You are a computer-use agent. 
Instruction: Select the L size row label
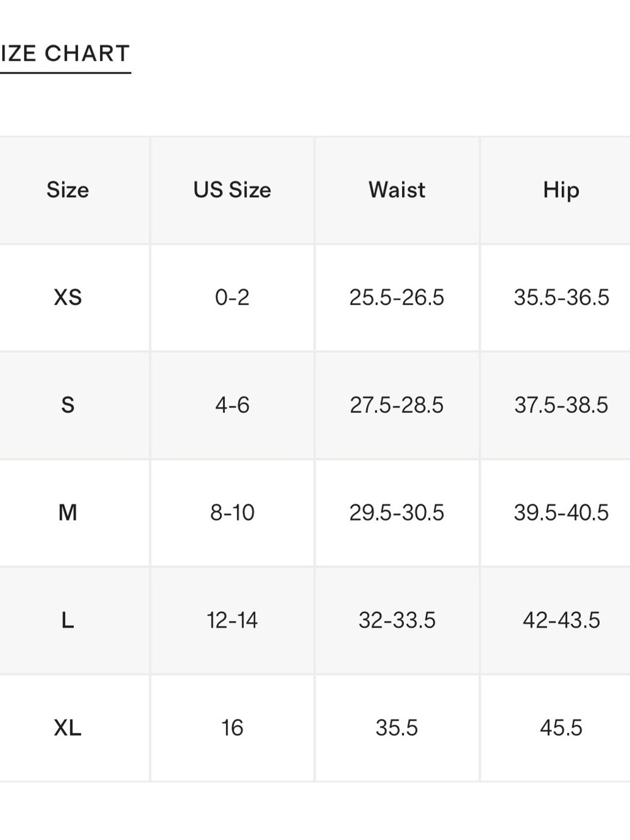point(67,621)
